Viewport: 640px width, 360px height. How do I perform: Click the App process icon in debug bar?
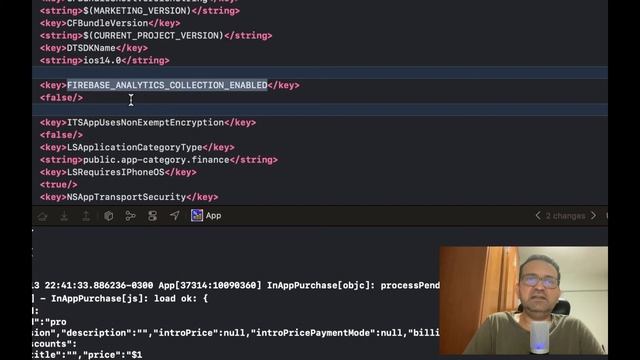[197, 216]
